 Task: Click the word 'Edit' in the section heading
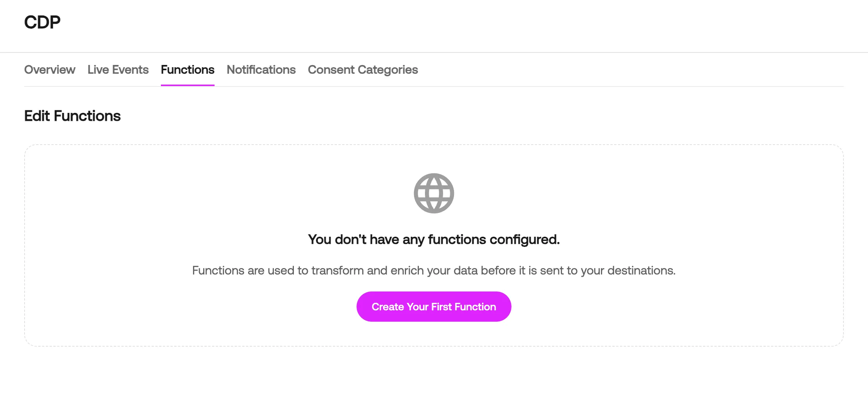point(37,116)
